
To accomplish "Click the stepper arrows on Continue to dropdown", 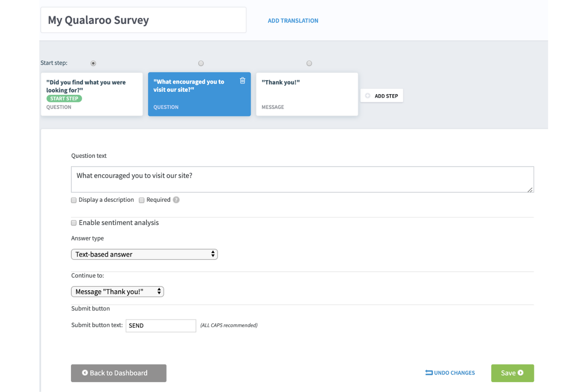I will 159,291.
